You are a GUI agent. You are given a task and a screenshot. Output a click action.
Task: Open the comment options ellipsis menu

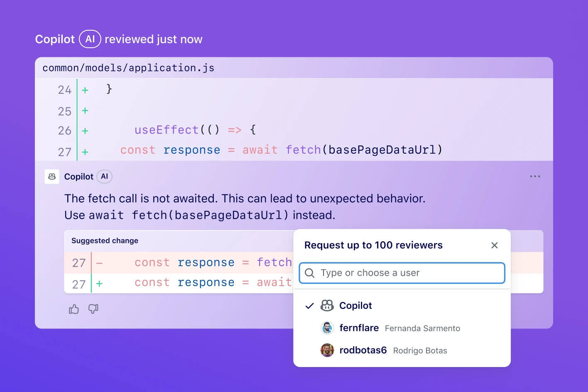(x=535, y=176)
